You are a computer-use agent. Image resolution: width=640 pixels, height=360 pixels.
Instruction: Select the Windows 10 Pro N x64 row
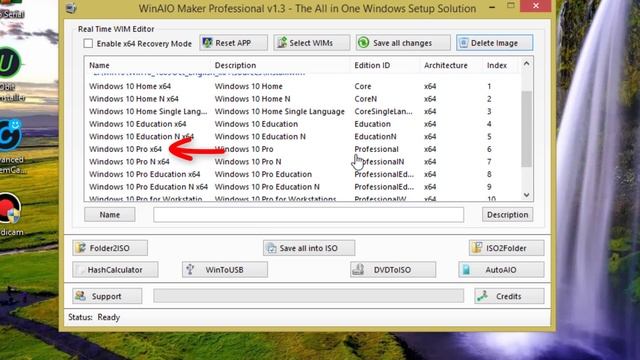(x=302, y=162)
